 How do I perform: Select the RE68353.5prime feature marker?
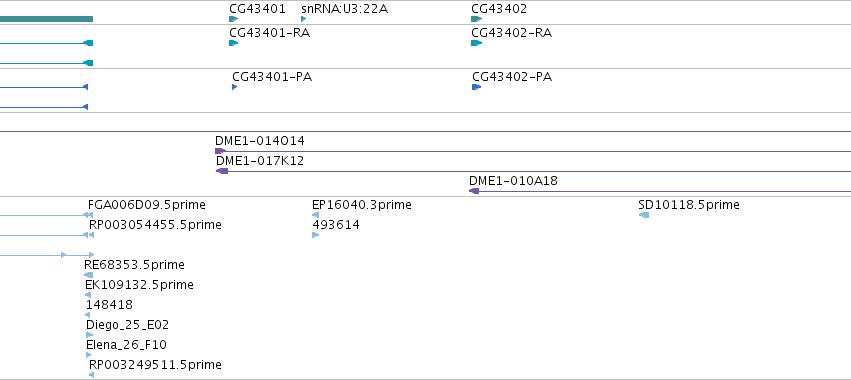pos(88,275)
